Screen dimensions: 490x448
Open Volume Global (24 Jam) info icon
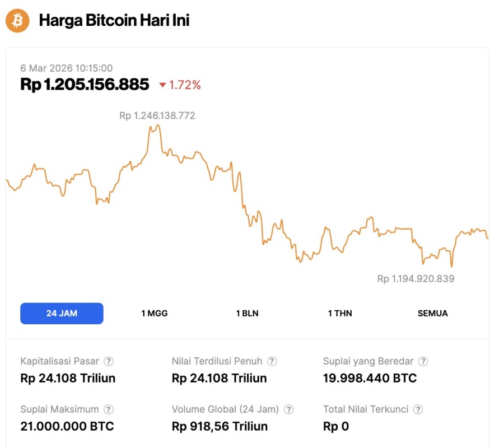coord(289,410)
